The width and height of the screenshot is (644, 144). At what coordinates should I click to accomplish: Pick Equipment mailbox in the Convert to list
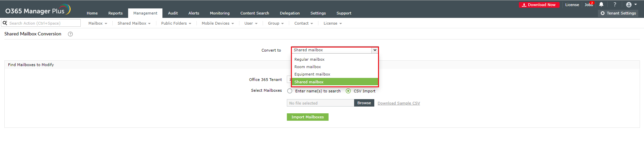point(312,74)
